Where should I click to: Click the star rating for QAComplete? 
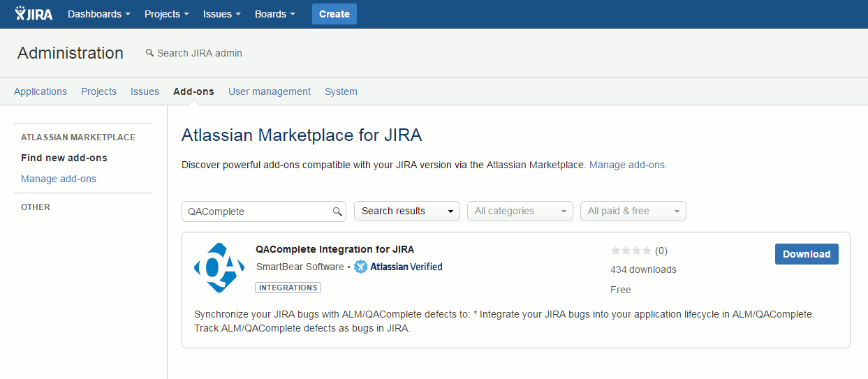click(631, 251)
